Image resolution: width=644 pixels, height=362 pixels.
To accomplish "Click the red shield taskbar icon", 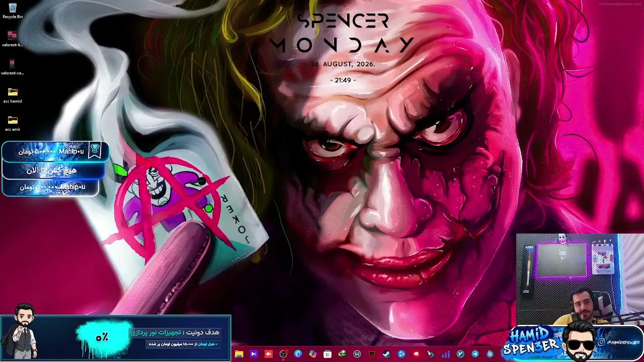I will click(x=372, y=354).
